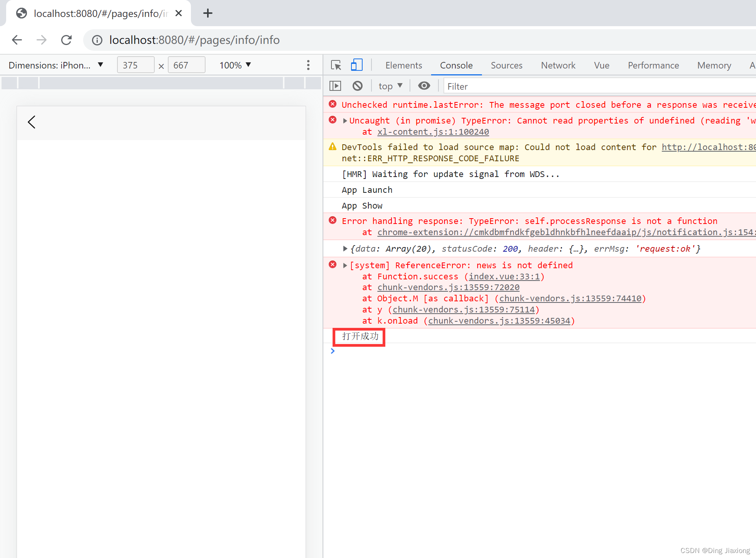Toggle the device toolbar icon
Screen dimensions: 756x558
click(356, 65)
